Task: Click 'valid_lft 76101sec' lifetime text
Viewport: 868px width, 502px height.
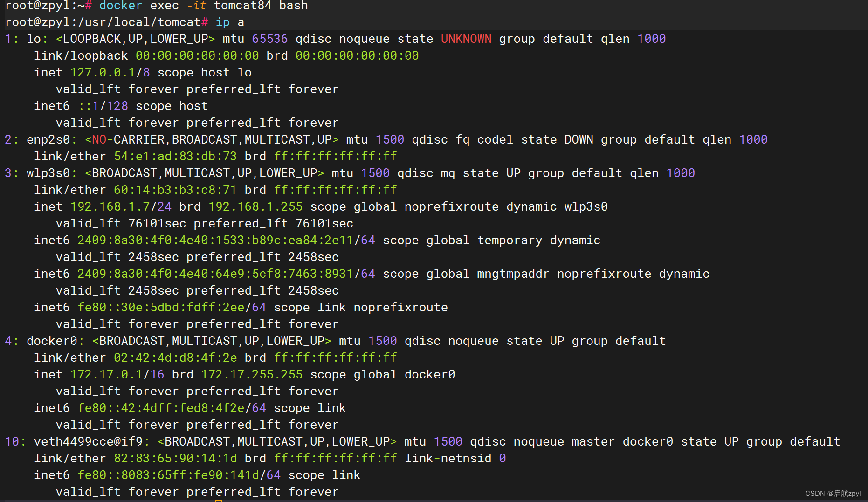Action: [121, 223]
